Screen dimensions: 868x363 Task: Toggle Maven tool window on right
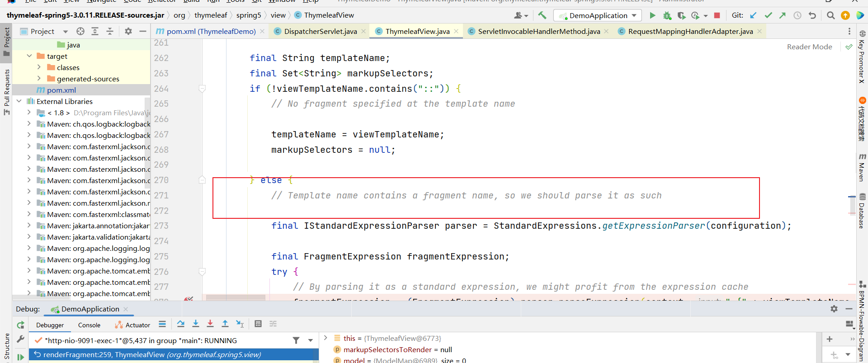point(862,167)
